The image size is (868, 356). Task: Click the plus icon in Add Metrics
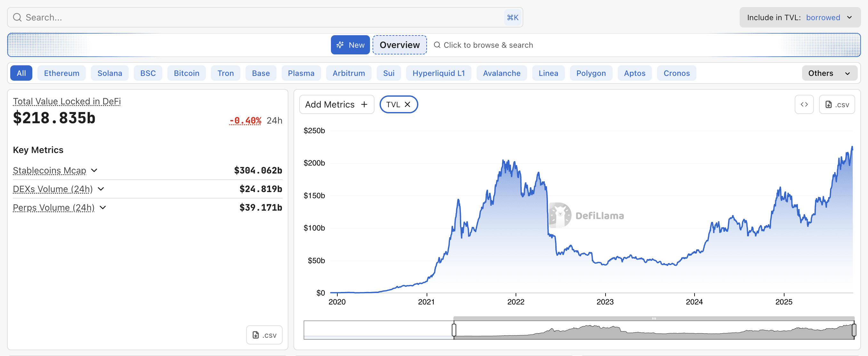click(x=364, y=104)
